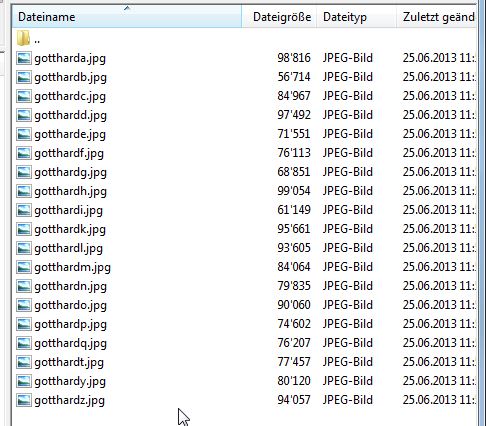This screenshot has height=426, width=486.
Task: Select the gotthardz.jpg image icon
Action: (24, 400)
